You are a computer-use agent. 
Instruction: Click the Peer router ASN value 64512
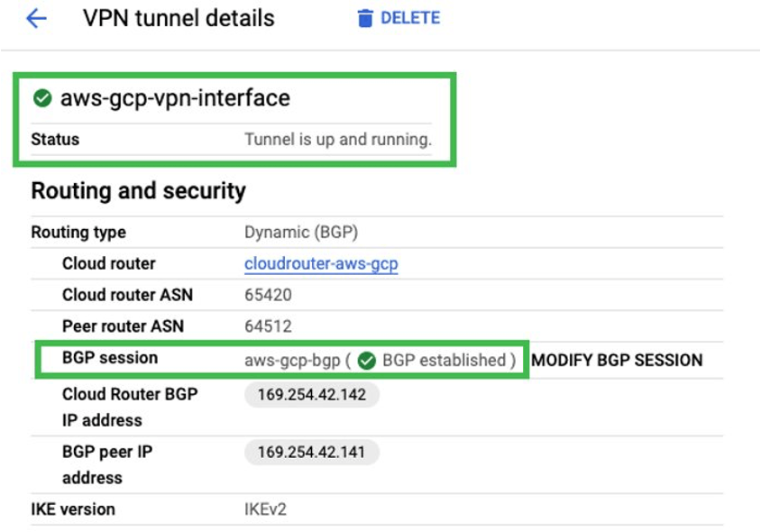tap(268, 326)
